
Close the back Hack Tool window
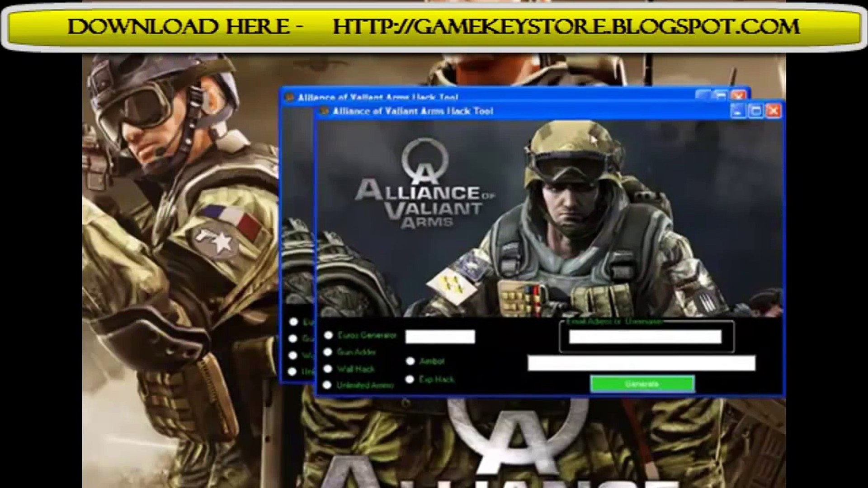click(738, 96)
